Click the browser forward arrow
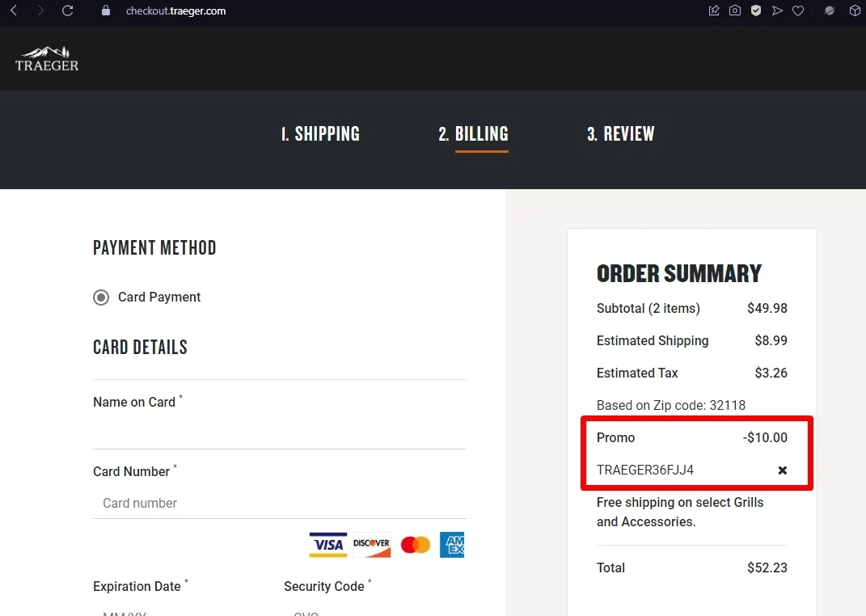This screenshot has width=866, height=616. tap(40, 11)
